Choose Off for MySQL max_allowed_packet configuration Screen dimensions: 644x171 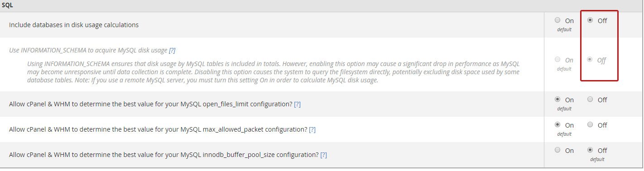590,125
